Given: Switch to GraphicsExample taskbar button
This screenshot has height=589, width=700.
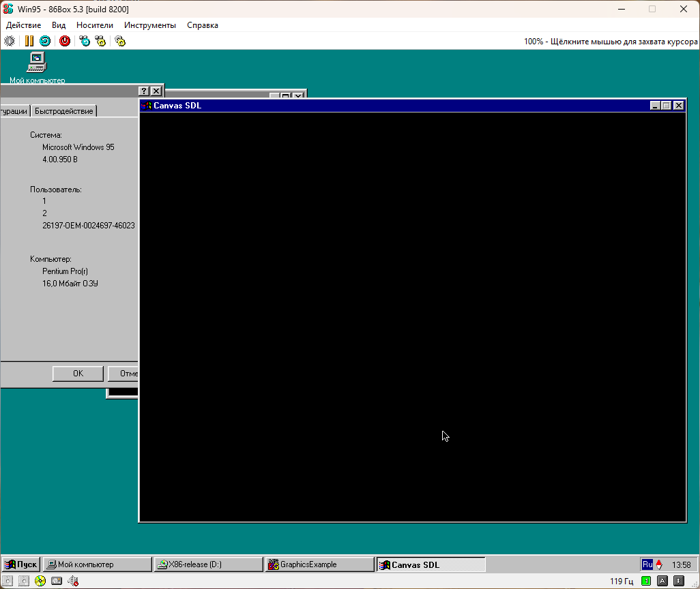Looking at the screenshot, I should point(320,564).
